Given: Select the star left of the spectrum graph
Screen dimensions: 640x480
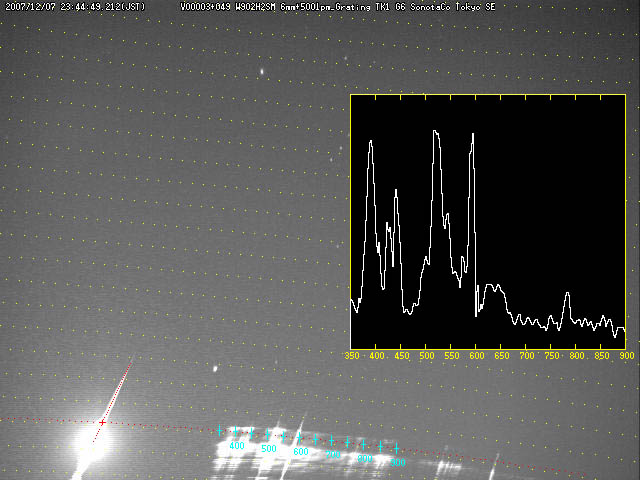Looking at the screenshot, I should (214, 369).
